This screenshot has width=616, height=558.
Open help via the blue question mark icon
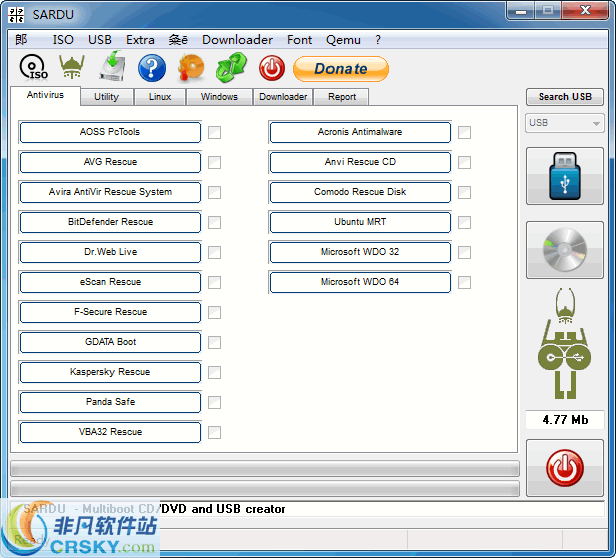[x=152, y=68]
